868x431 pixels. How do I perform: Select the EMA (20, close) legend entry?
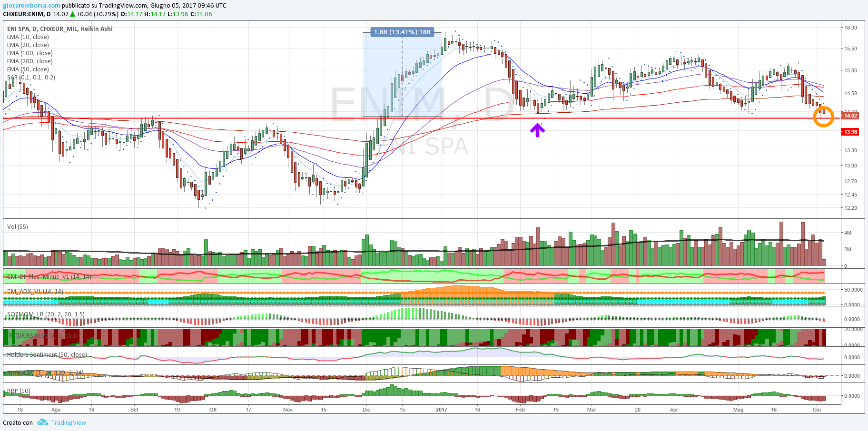(28, 45)
